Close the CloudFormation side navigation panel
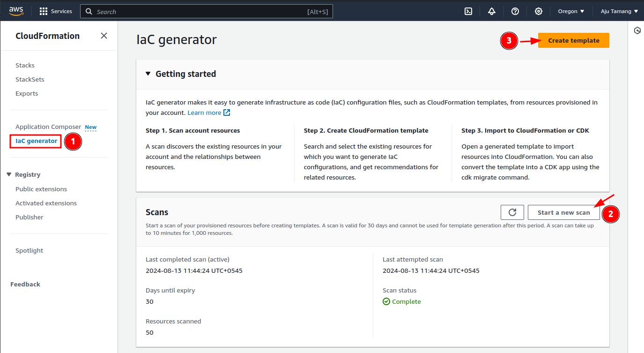The width and height of the screenshot is (644, 353). pos(104,36)
